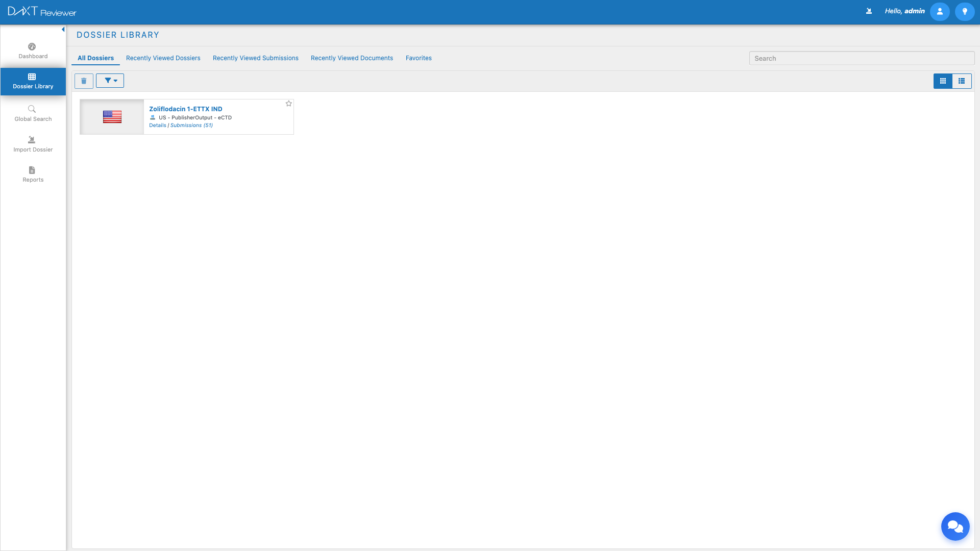980x551 pixels.
Task: Enable grid view for the dossier list
Action: (942, 81)
